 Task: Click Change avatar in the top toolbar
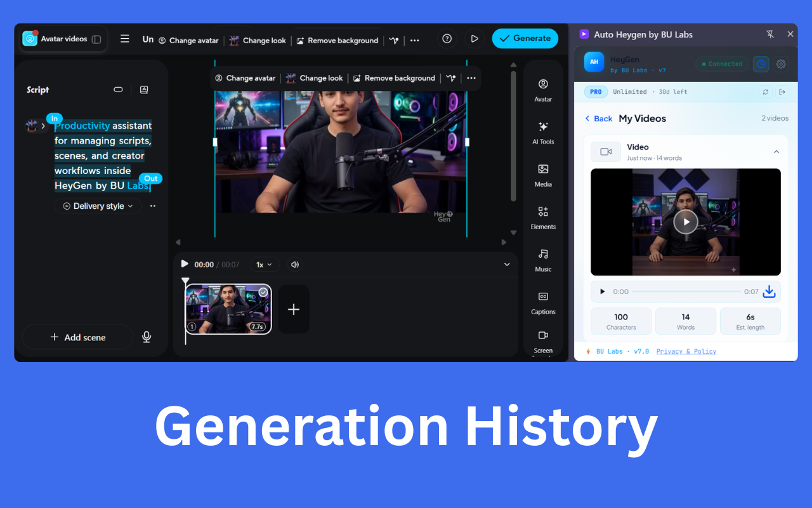188,40
